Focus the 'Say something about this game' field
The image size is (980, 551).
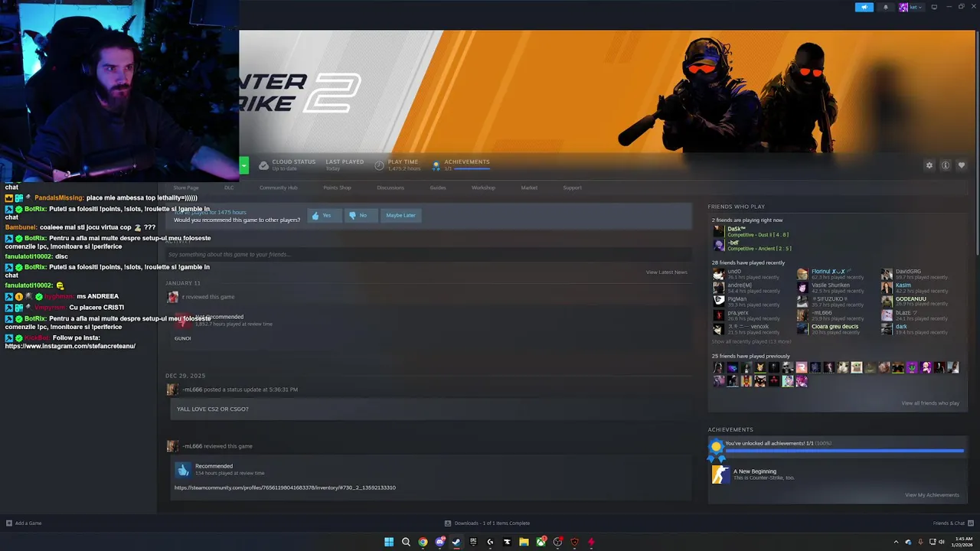pos(429,254)
